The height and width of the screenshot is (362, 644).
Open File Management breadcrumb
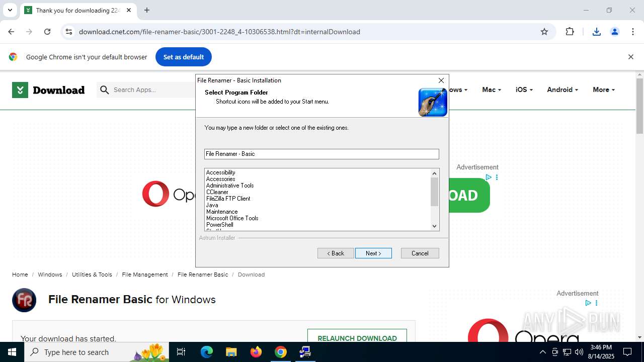(x=145, y=275)
